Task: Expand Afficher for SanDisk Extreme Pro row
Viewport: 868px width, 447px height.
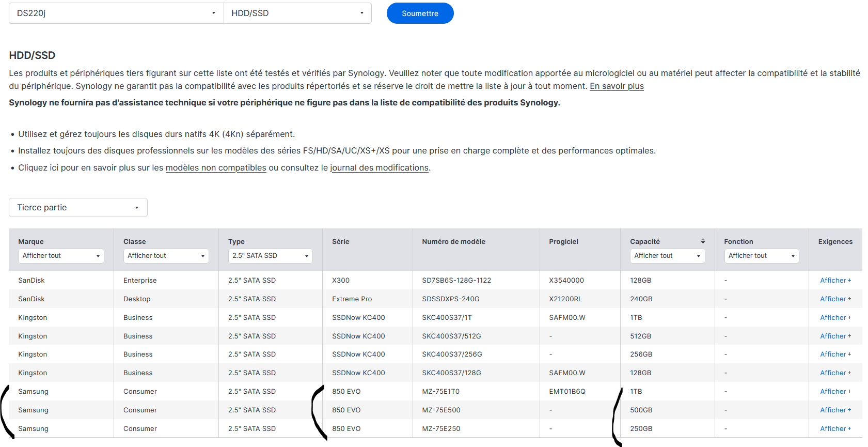Action: [835, 299]
